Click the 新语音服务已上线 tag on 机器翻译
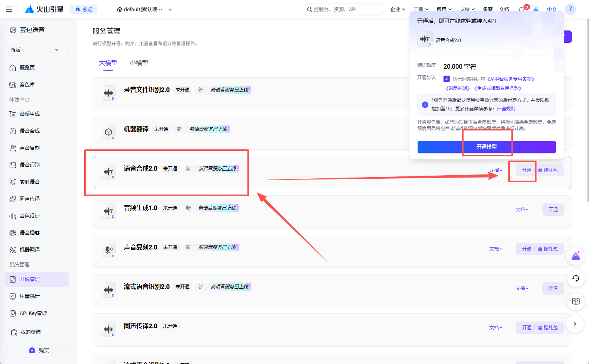 tap(208, 129)
